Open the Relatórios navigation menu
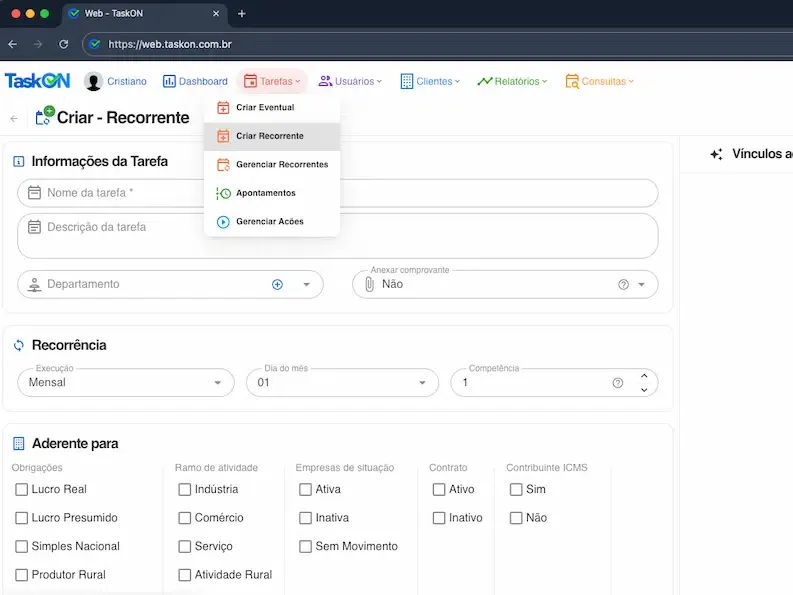The width and height of the screenshot is (793, 595). click(512, 82)
